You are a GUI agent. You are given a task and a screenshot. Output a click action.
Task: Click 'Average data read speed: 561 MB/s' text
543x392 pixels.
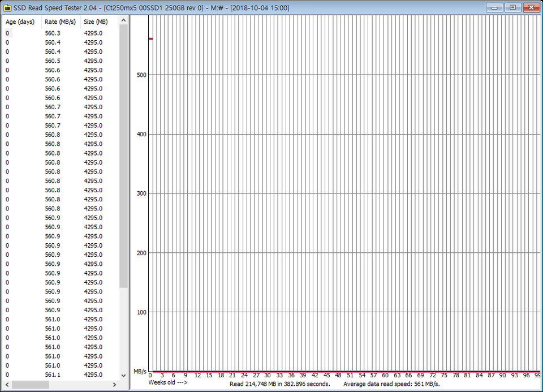(x=391, y=384)
